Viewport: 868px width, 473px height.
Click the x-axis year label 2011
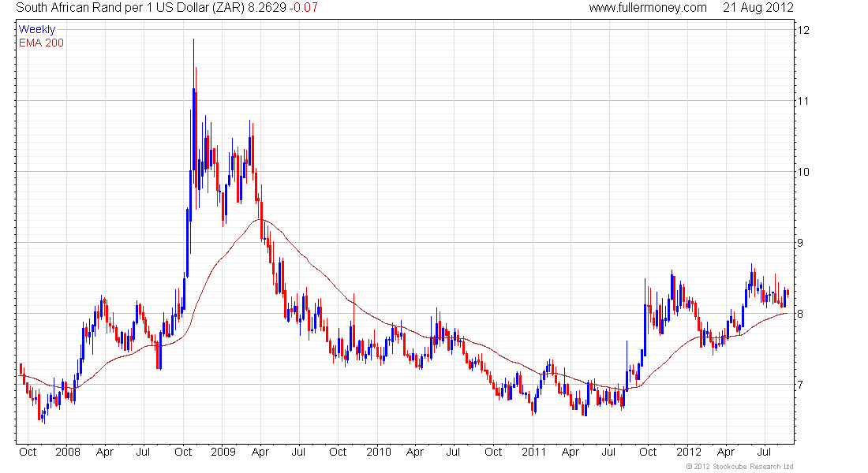(x=533, y=452)
